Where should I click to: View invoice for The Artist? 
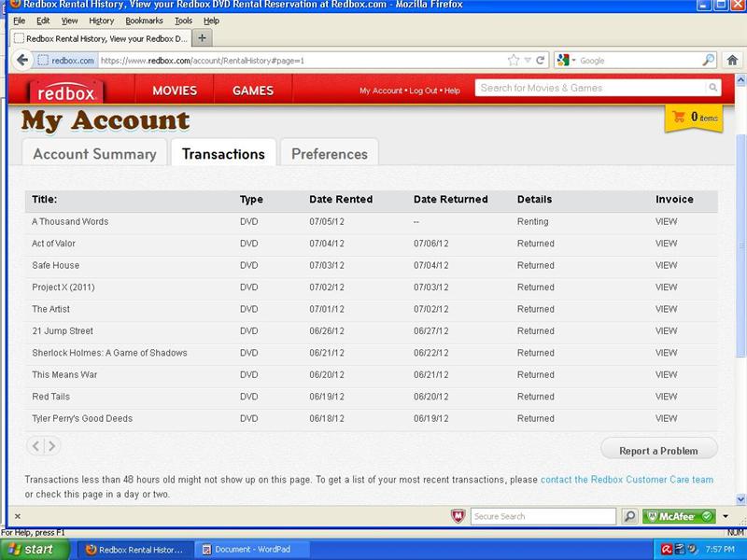coord(666,309)
